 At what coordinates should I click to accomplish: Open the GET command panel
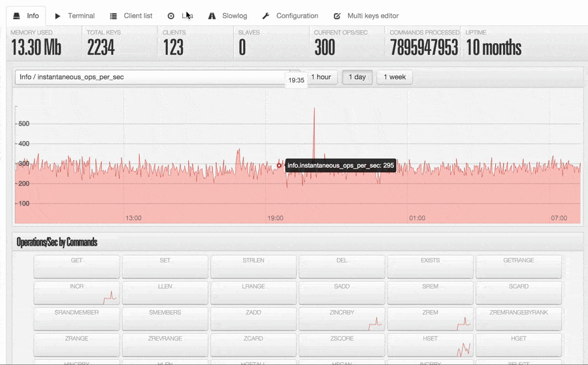tap(76, 267)
